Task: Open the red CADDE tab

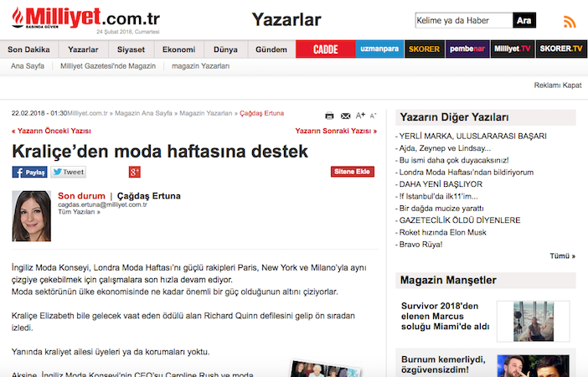Action: 326,49
